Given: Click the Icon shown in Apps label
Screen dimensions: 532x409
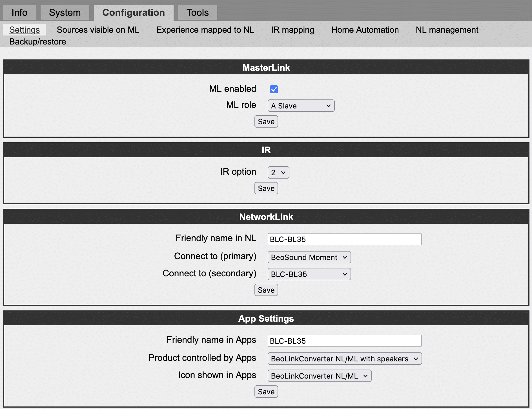Looking at the screenshot, I should pos(217,375).
